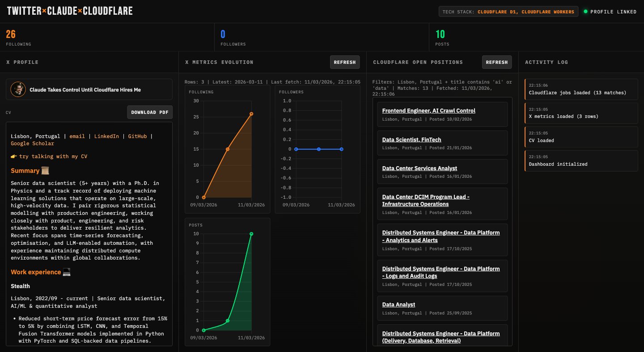The image size is (644, 352).
Task: Open Frontend Engineer, AI Crawl Control job
Action: coord(428,111)
